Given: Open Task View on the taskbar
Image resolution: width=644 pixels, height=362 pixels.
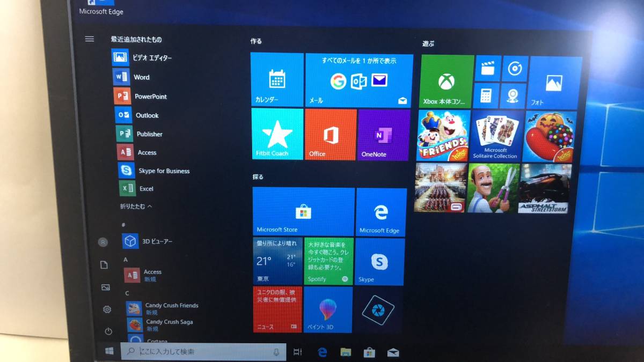Looking at the screenshot, I should (x=297, y=352).
